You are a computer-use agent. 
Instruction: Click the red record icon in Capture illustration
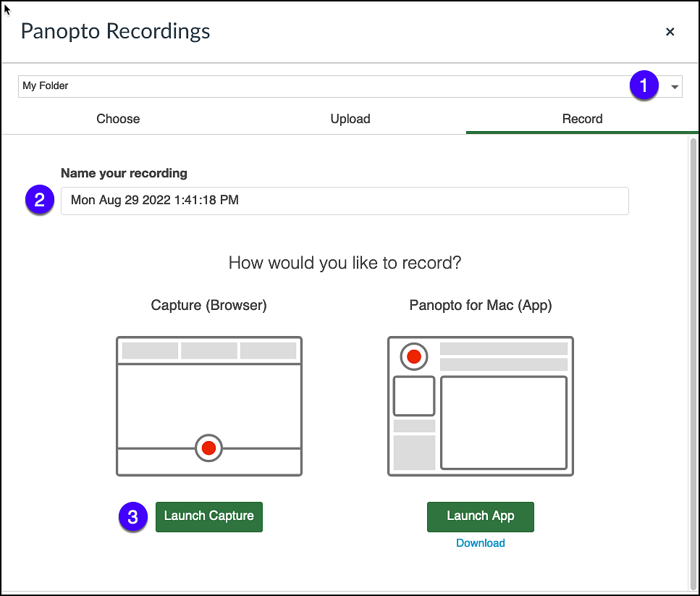tap(208, 448)
